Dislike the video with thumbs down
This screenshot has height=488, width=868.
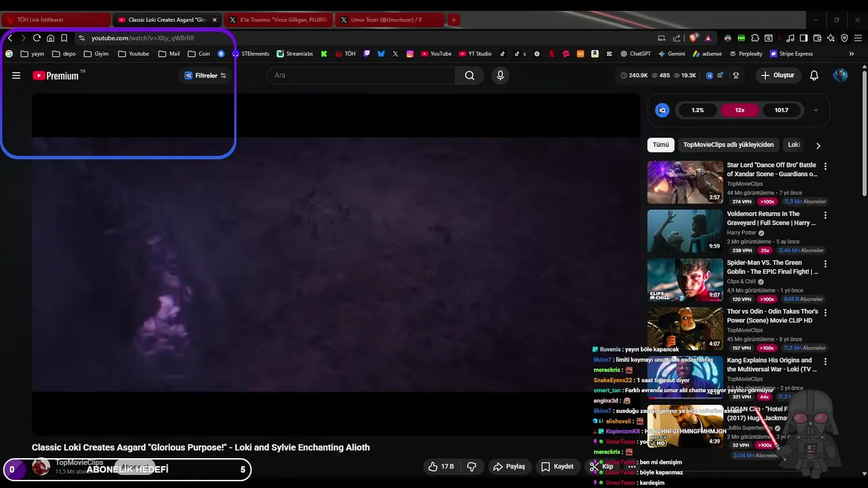[x=472, y=466]
